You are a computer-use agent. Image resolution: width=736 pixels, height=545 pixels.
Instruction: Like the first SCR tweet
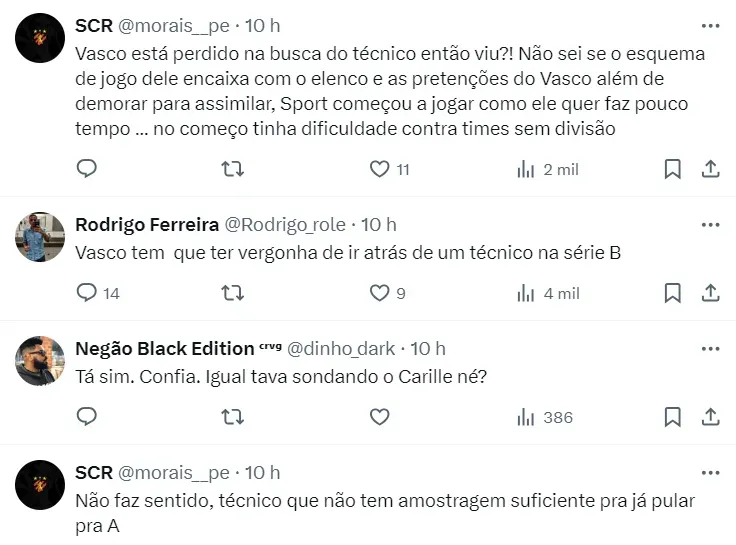pyautogui.click(x=379, y=169)
